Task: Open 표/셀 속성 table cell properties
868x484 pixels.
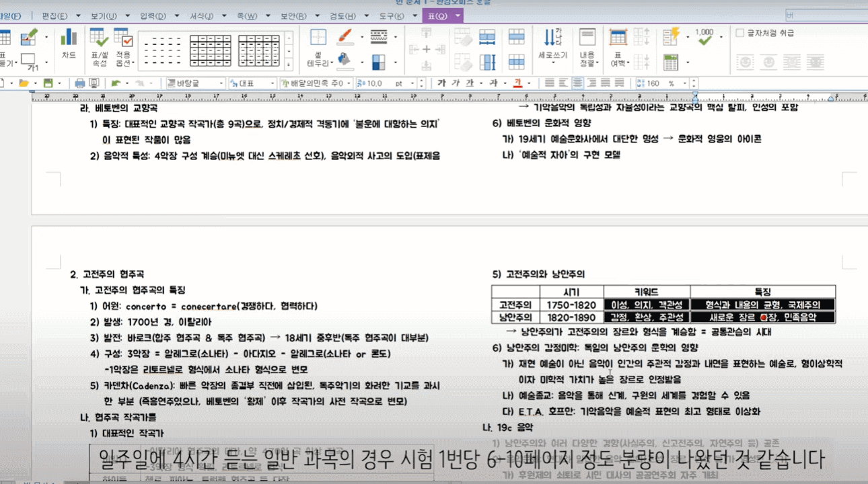Action: [98, 47]
